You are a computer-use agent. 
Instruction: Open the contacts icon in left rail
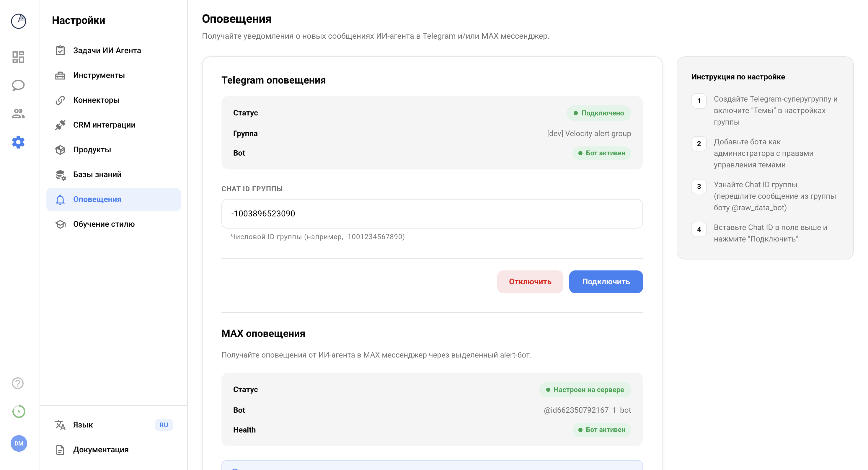pyautogui.click(x=19, y=114)
